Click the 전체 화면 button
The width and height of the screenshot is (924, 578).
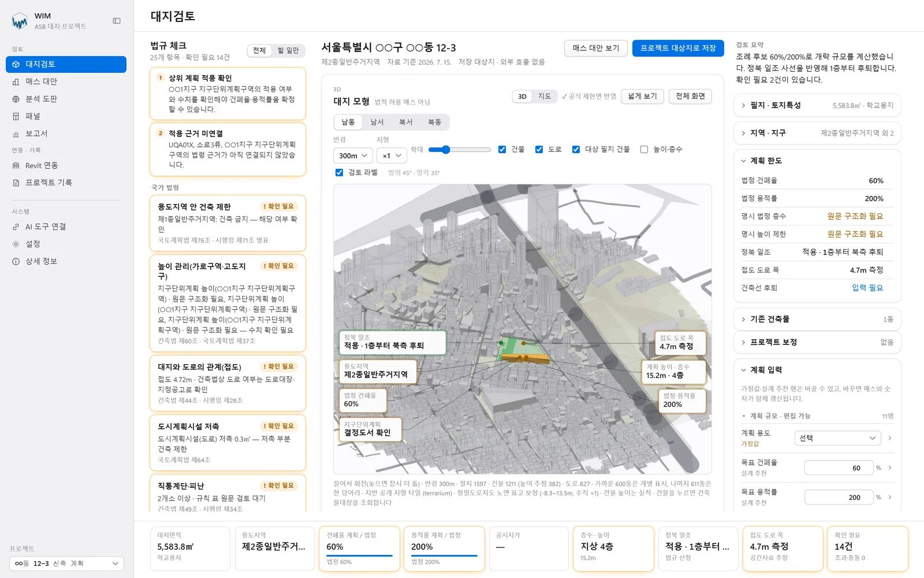[x=690, y=97]
